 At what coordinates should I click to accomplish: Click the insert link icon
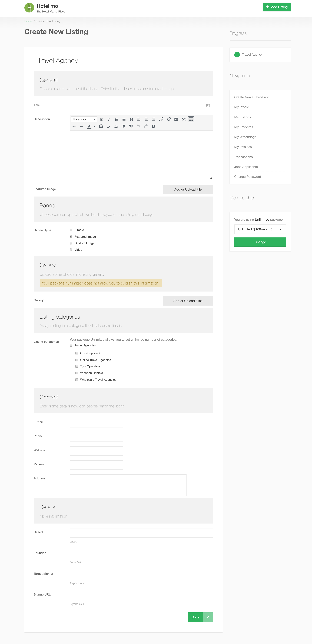coord(161,119)
